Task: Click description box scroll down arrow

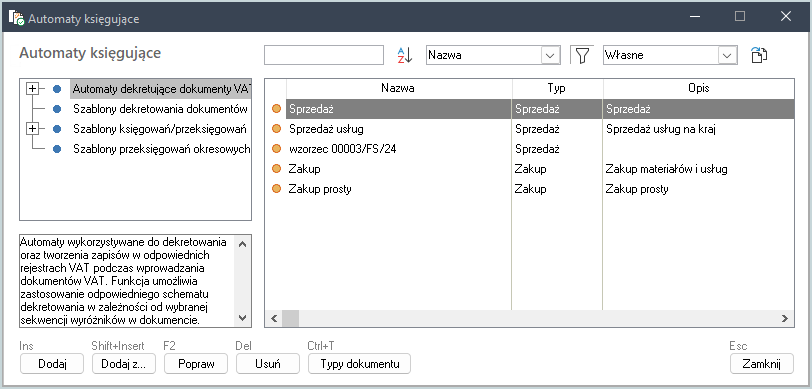Action: [x=242, y=318]
